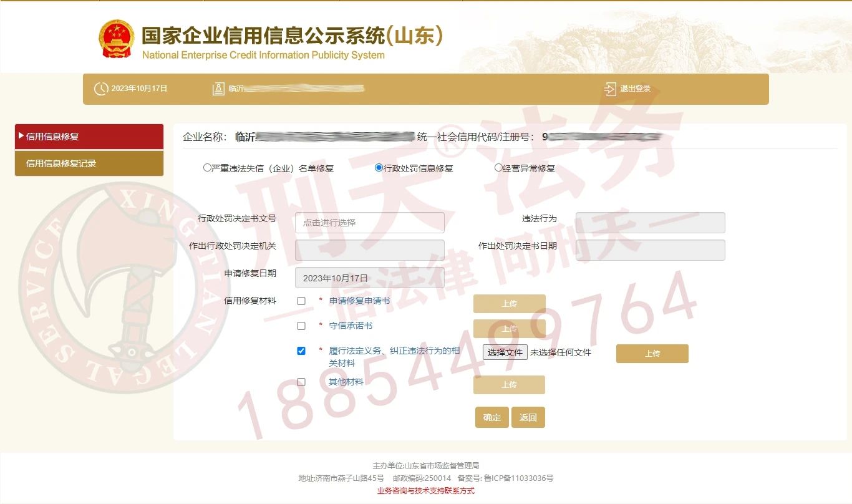Click the 2023年10月17日 date in header
The height and width of the screenshot is (504, 852).
[x=140, y=89]
